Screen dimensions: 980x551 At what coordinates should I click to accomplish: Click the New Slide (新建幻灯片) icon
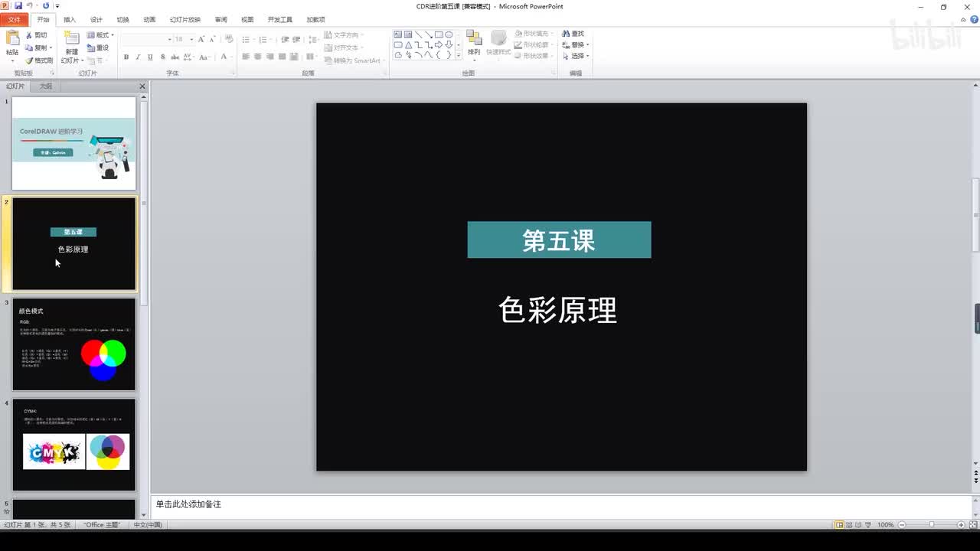pyautogui.click(x=71, y=39)
